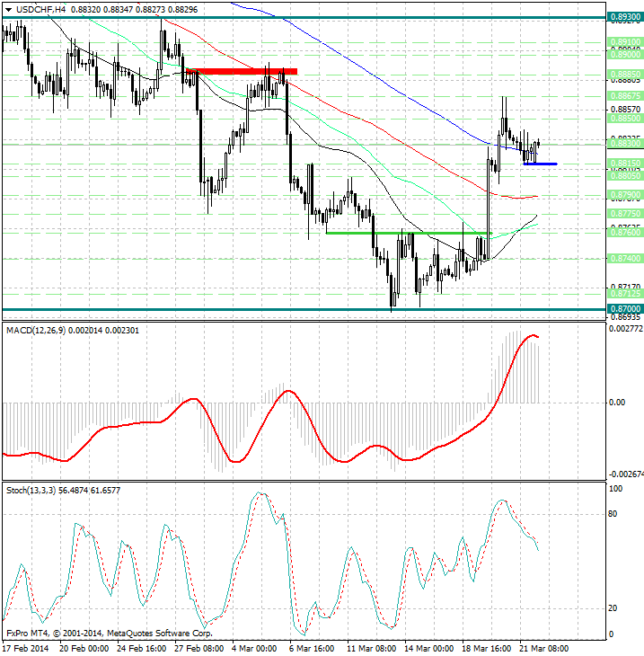Click the 14 Mar 00:00 date label
The width and height of the screenshot is (644, 656).
click(429, 649)
